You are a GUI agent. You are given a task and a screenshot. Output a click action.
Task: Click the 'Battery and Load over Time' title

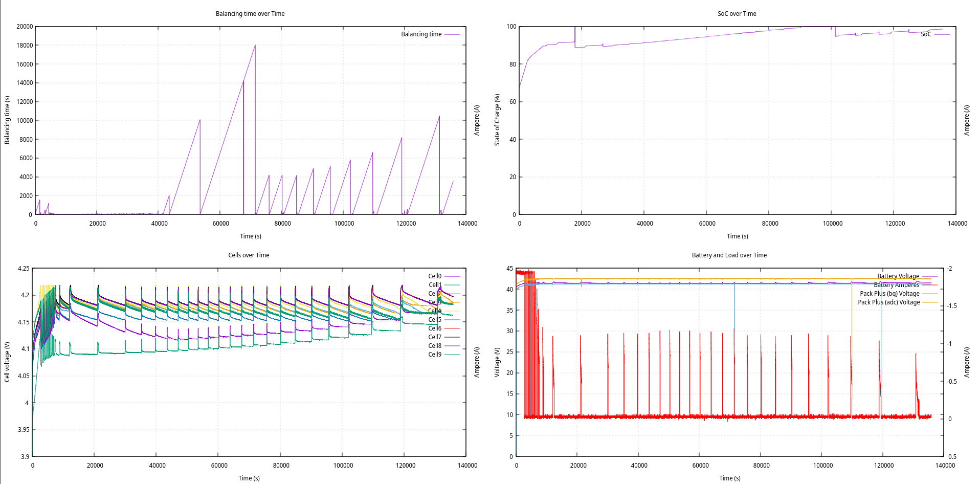tap(729, 255)
